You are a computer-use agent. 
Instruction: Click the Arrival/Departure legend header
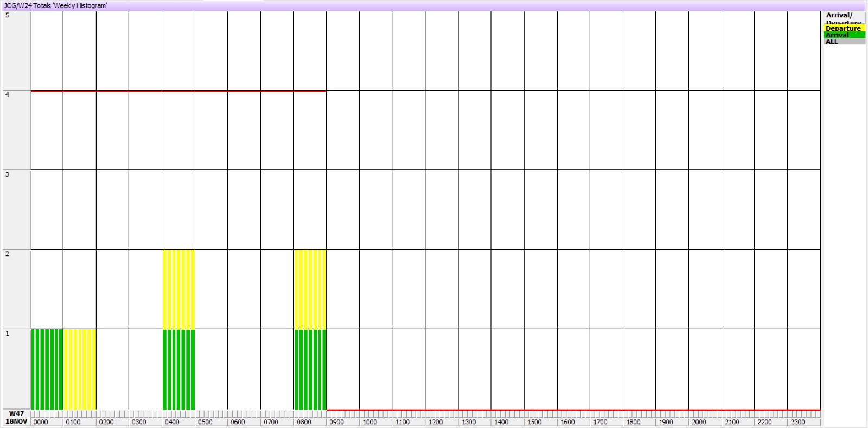(843, 18)
